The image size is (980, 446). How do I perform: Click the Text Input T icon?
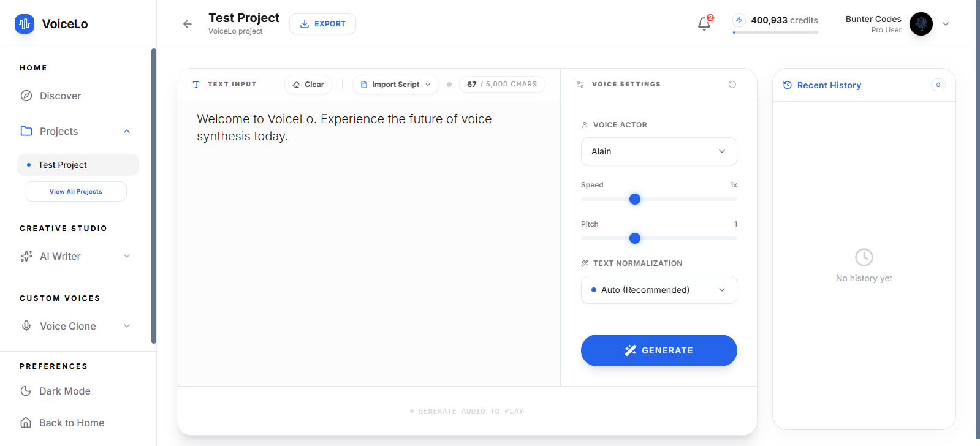196,85
